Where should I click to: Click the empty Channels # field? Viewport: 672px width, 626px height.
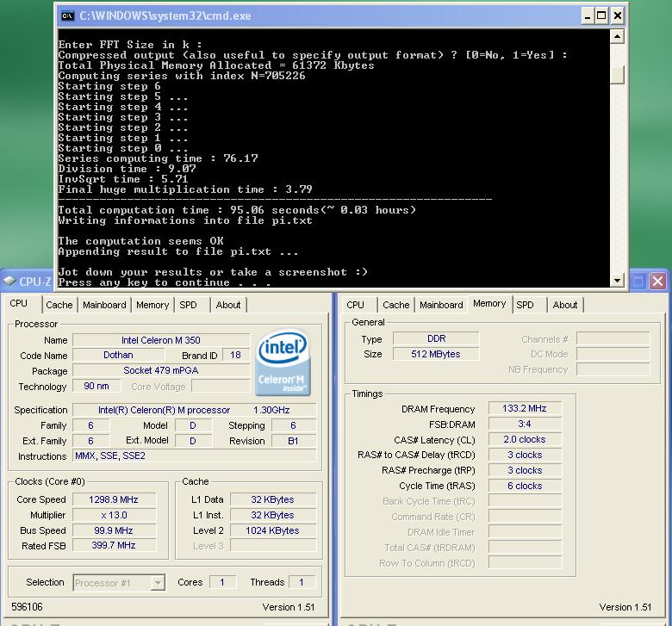click(613, 339)
